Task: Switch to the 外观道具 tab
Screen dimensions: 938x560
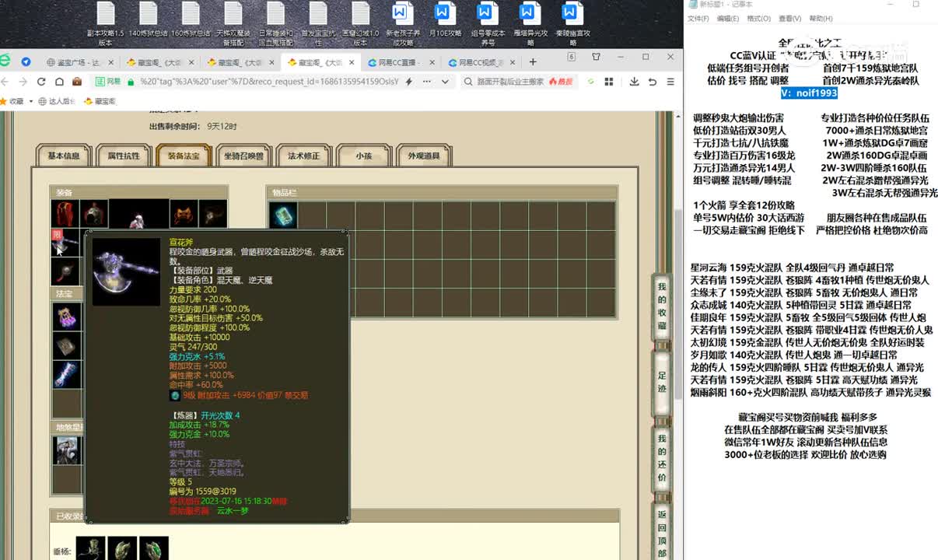Action: 423,156
